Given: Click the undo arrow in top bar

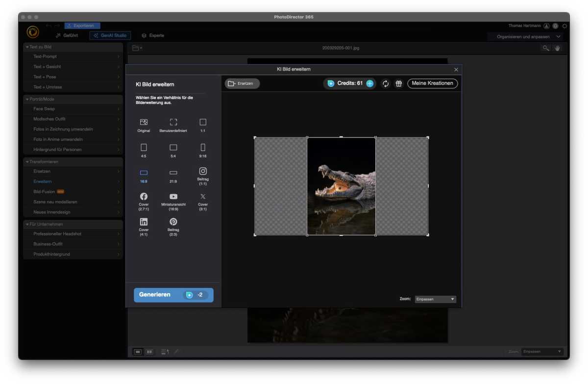Looking at the screenshot, I should pyautogui.click(x=49, y=26).
